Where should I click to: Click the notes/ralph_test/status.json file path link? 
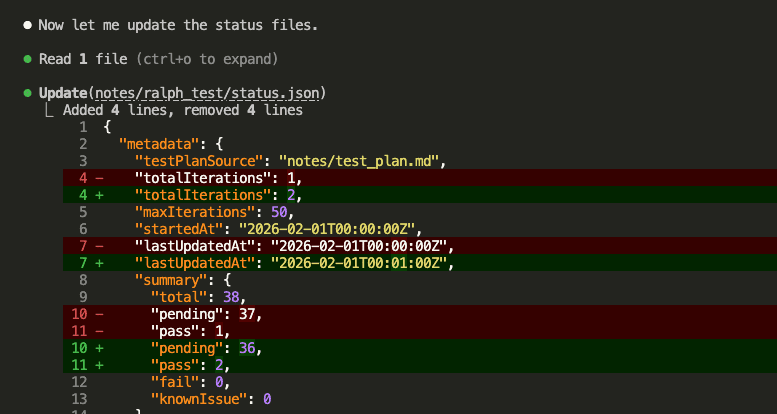tap(208, 93)
